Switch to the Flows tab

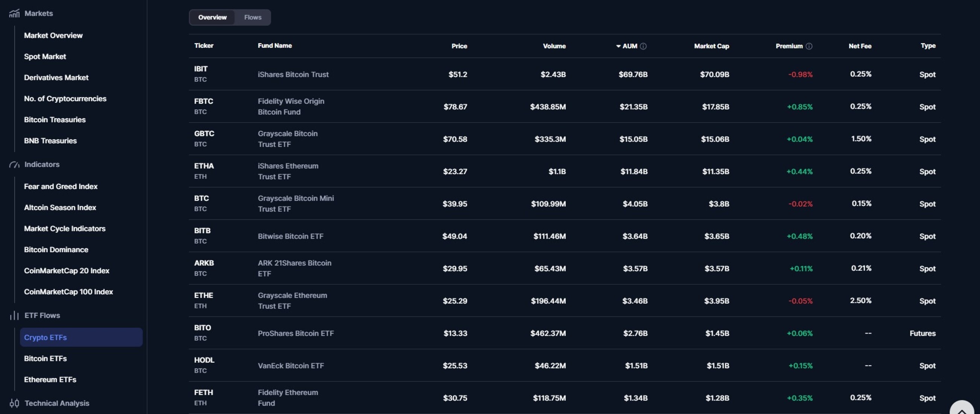[x=252, y=18]
